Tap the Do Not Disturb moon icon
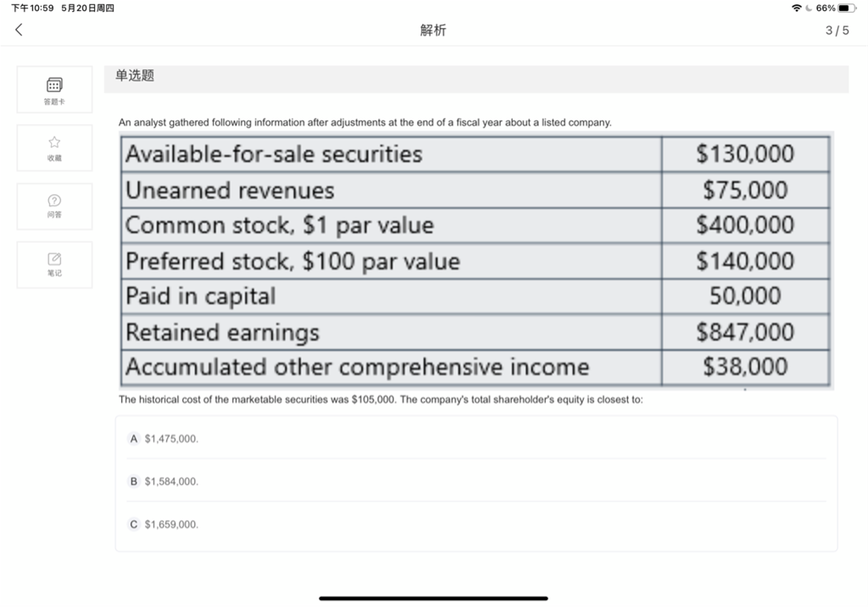The image size is (868, 607). (x=809, y=8)
